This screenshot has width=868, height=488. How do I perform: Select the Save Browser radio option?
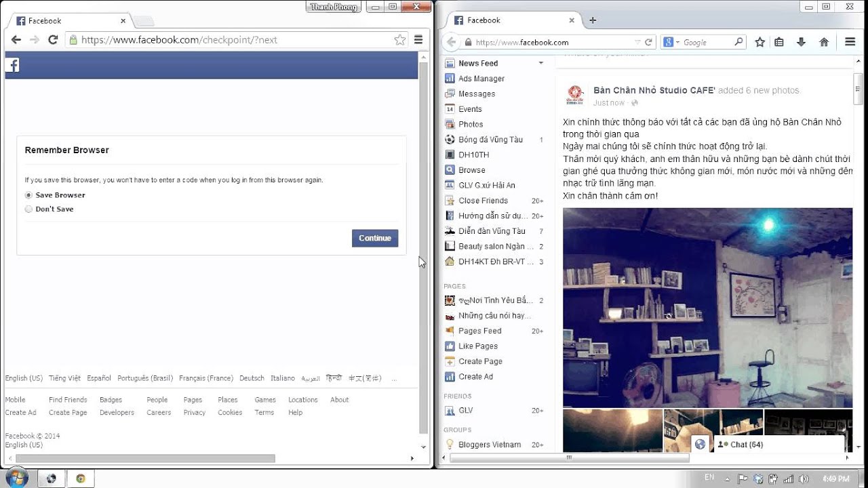tap(28, 195)
